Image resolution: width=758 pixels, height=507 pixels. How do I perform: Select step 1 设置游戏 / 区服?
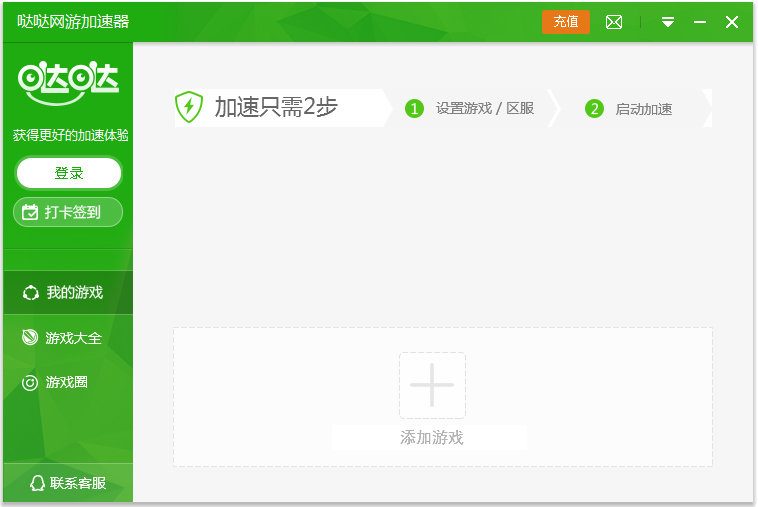pyautogui.click(x=471, y=108)
